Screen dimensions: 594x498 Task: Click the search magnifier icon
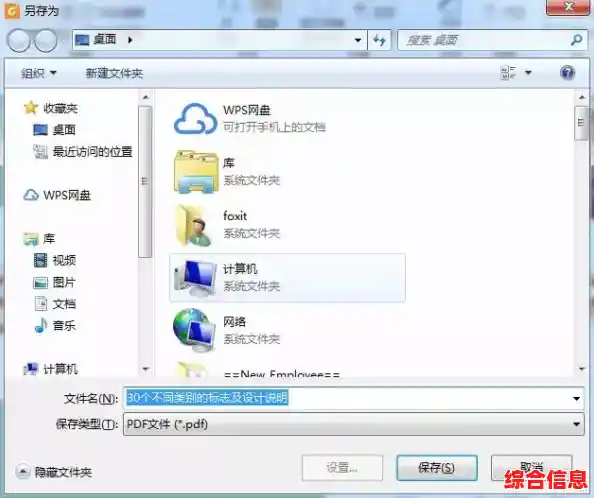pos(576,40)
